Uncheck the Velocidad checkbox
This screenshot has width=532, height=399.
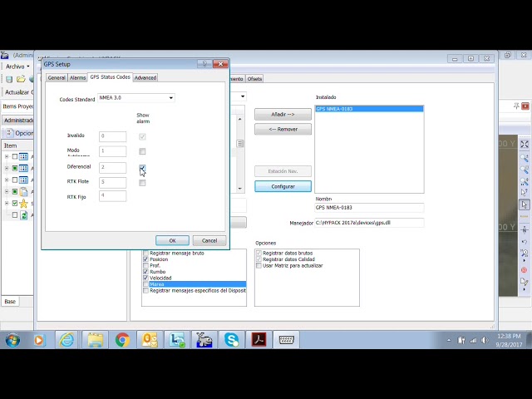click(x=146, y=278)
